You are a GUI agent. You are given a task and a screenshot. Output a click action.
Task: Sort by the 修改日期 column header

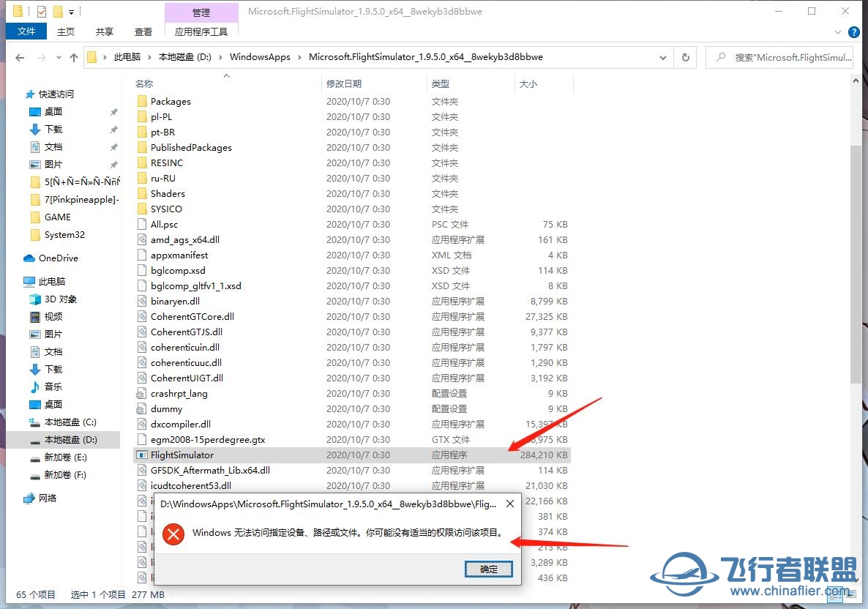pos(344,83)
